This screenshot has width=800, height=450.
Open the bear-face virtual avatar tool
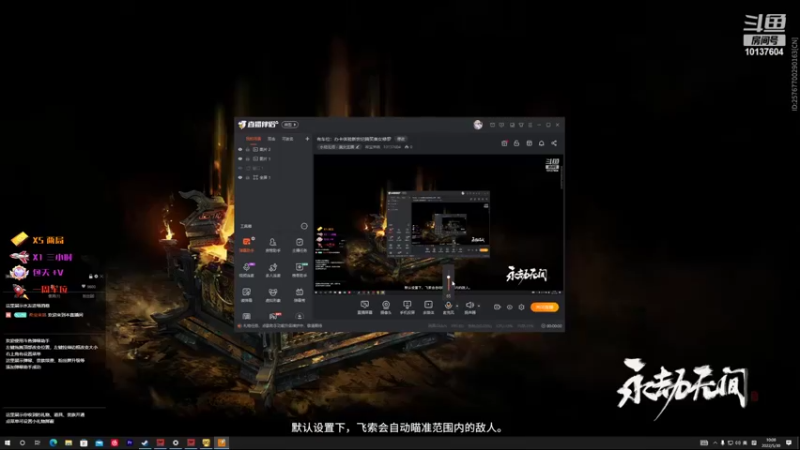[273, 294]
